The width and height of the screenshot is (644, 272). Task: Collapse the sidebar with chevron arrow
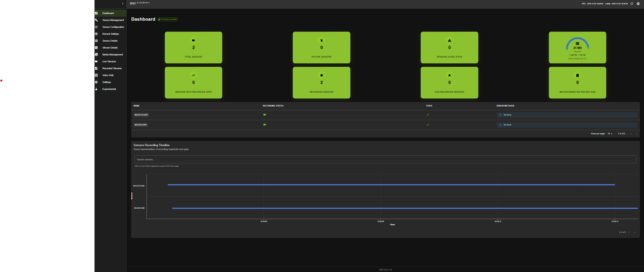pyautogui.click(x=123, y=4)
